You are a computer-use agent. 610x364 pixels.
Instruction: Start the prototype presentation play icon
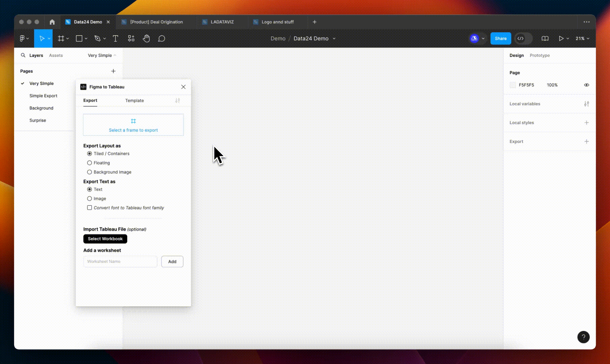[x=561, y=38]
